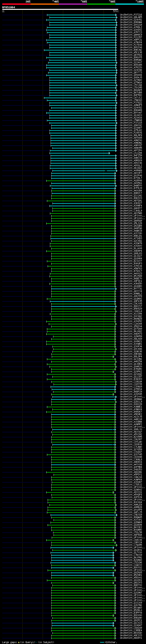
Task: Click the label UniRef100_A6U9T1
Action: point(131,638)
